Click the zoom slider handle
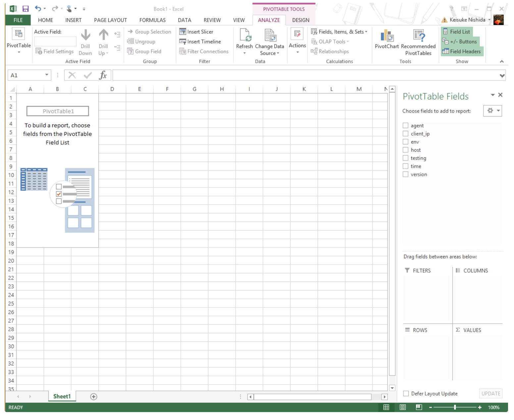514x420 pixels. 455,407
